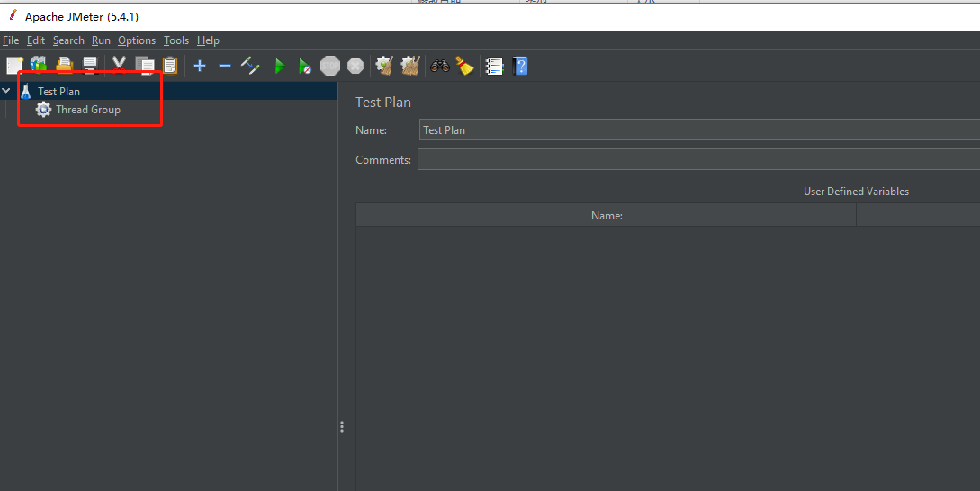Screen dimensions: 980x491
Task: Click the Start no pauses icon
Action: coord(304,66)
